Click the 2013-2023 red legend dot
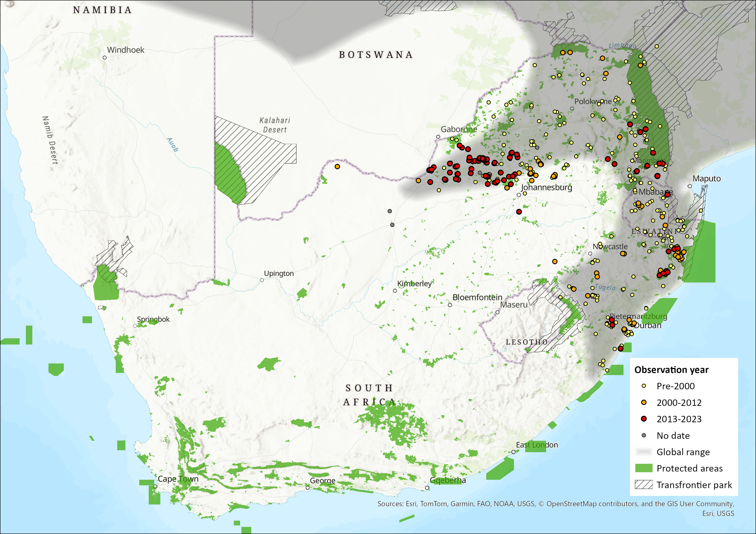Image resolution: width=756 pixels, height=534 pixels. [x=644, y=419]
